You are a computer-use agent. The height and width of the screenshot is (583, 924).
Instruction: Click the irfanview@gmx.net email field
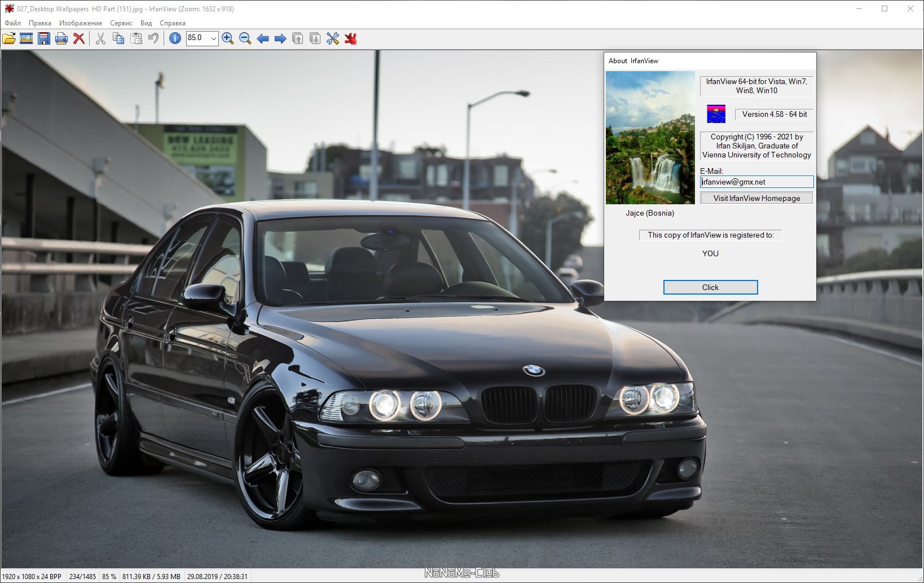pyautogui.click(x=756, y=182)
